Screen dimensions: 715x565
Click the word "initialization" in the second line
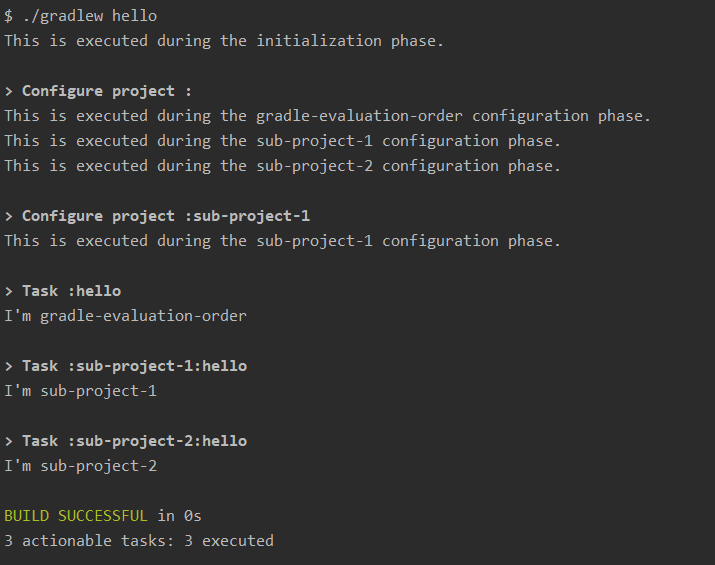318,41
